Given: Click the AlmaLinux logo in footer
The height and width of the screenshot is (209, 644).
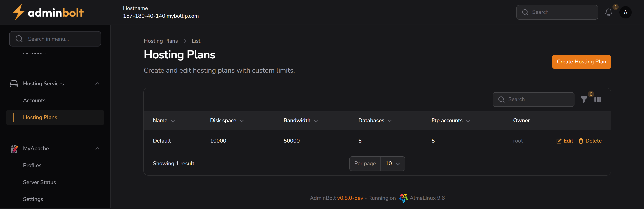Looking at the screenshot, I should click(403, 198).
